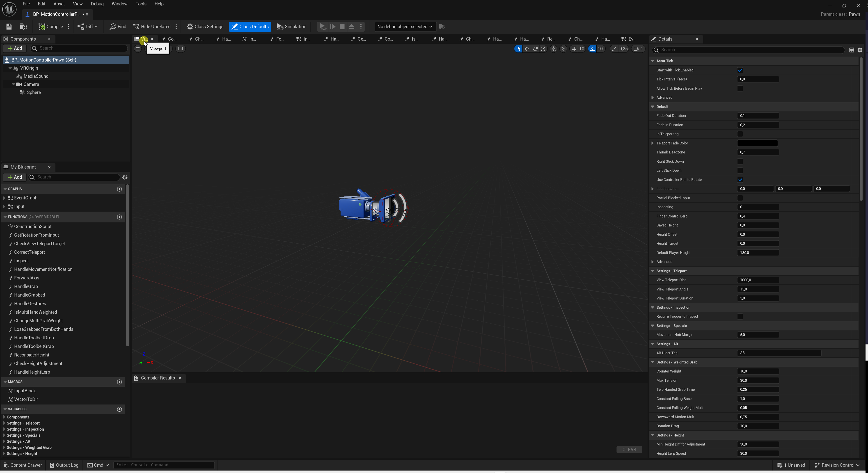Click Details panel settings gear icon
This screenshot has height=473, width=868.
pyautogui.click(x=860, y=50)
